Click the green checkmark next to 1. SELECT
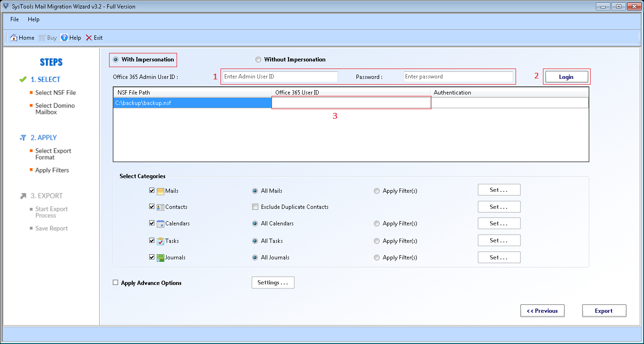Screen dimensions: 644x344 click(x=23, y=79)
